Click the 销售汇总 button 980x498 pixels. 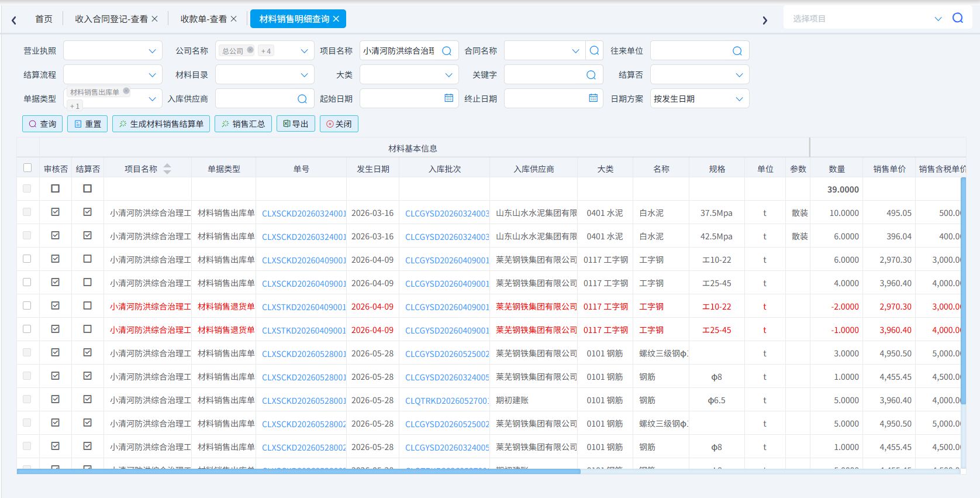point(243,124)
